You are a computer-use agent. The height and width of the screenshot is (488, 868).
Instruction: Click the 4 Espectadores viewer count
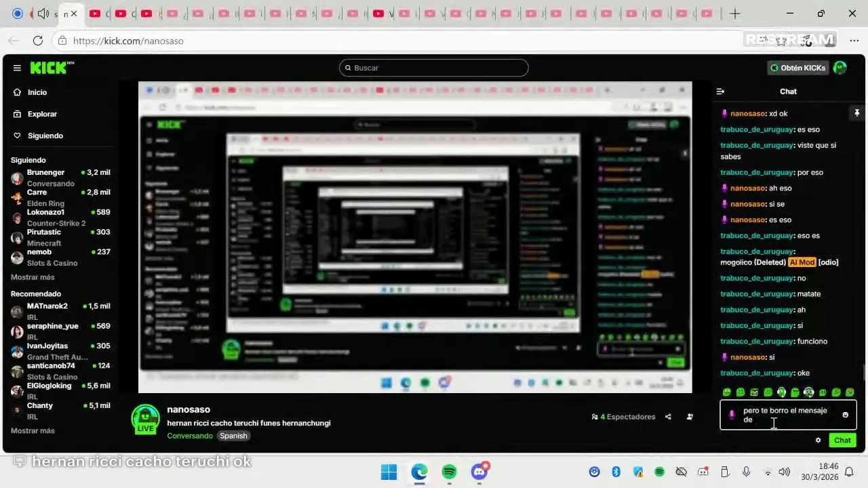pos(623,417)
